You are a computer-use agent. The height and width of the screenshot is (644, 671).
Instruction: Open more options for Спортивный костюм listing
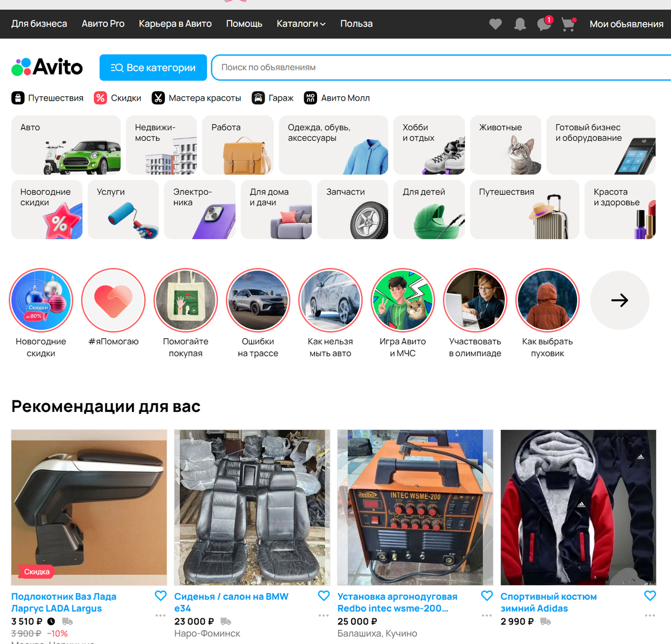coord(650,615)
